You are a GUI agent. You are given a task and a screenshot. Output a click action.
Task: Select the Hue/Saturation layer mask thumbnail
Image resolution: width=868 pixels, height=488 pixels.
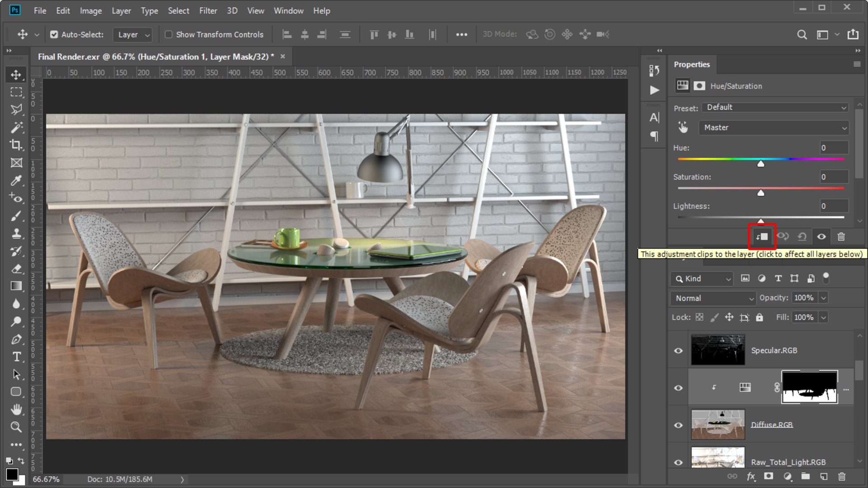click(809, 387)
